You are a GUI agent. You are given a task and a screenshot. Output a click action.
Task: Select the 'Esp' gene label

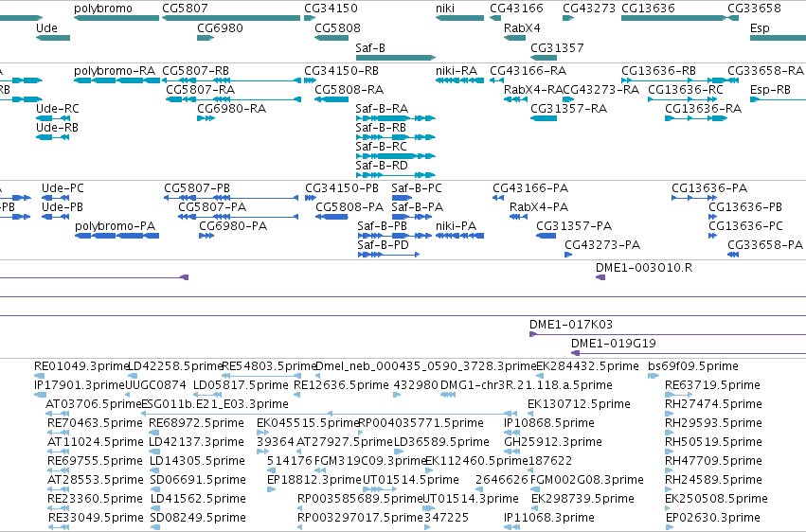[x=760, y=27]
